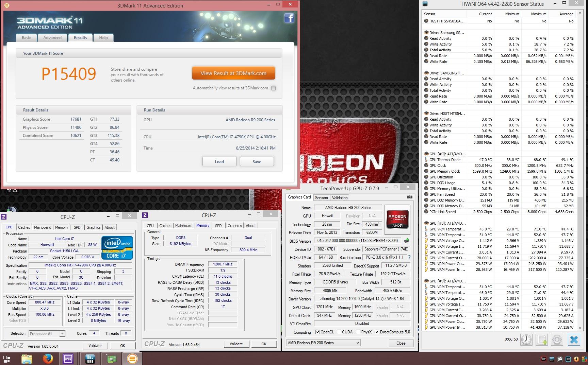Click the Radeon Graphics logo in GPU-Z
The height and width of the screenshot is (365, 588).
click(x=397, y=219)
